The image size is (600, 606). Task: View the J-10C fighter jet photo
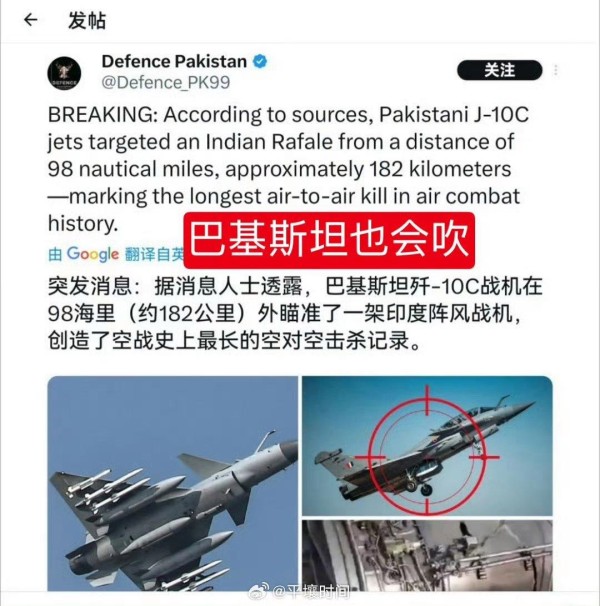click(172, 483)
